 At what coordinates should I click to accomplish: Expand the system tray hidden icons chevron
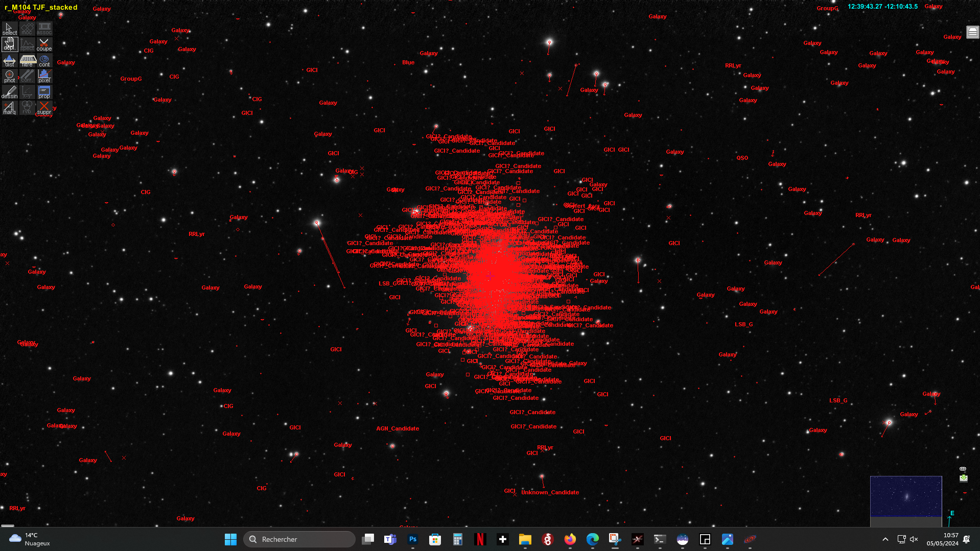885,539
